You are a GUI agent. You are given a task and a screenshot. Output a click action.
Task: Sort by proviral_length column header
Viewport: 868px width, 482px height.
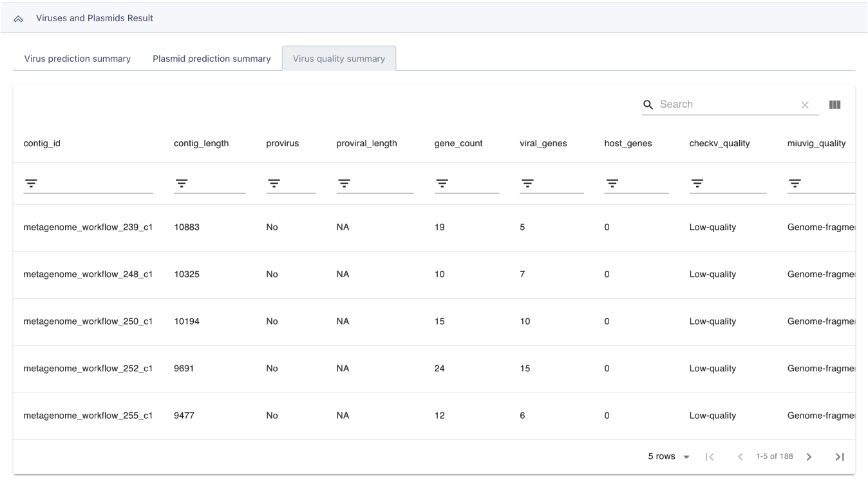tap(366, 144)
